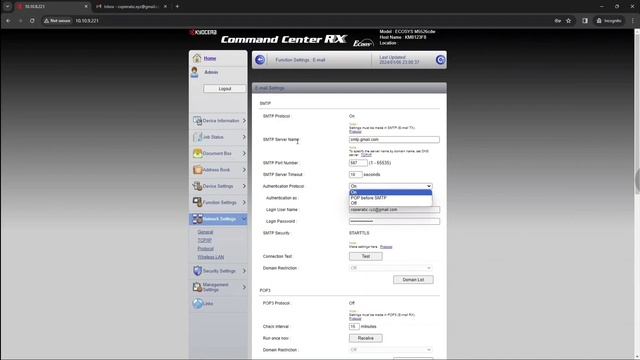The width and height of the screenshot is (640, 360).
Task: Expand Address Book chevron
Action: click(x=244, y=170)
